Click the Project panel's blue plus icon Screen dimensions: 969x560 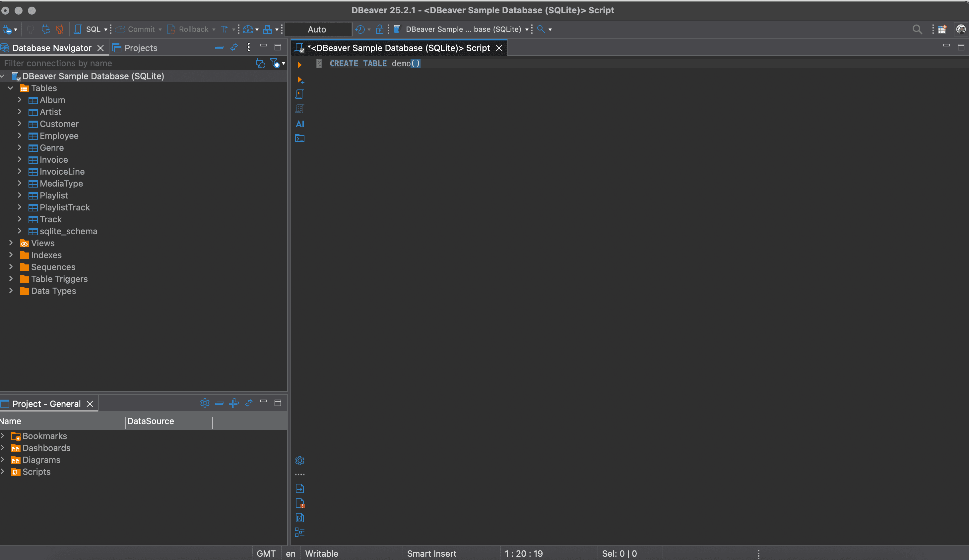point(234,403)
